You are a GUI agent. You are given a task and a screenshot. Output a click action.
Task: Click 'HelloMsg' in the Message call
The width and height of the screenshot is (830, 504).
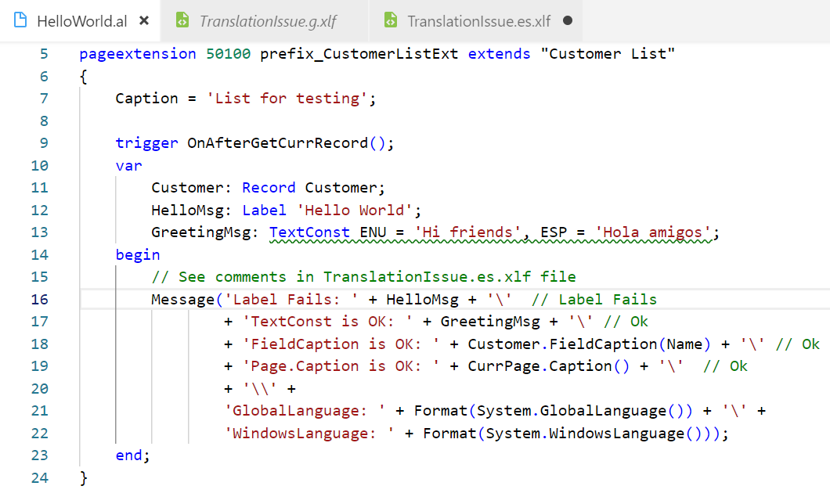pyautogui.click(x=422, y=299)
